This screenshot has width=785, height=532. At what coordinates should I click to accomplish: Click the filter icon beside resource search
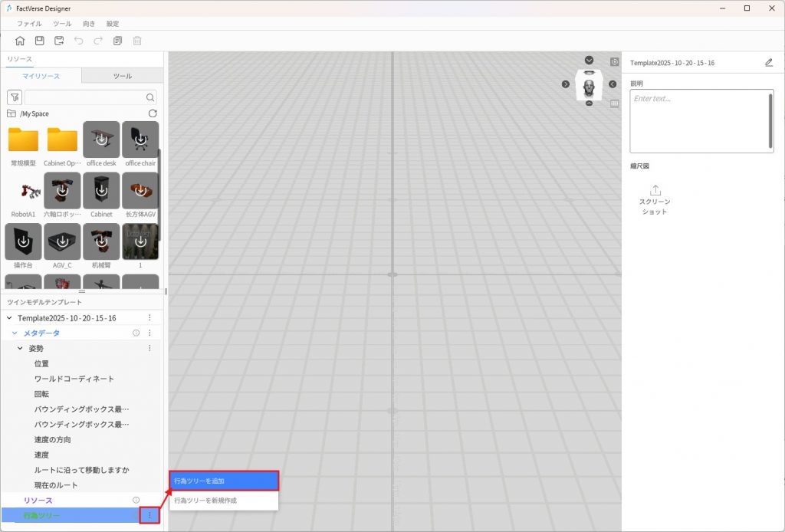click(x=15, y=97)
